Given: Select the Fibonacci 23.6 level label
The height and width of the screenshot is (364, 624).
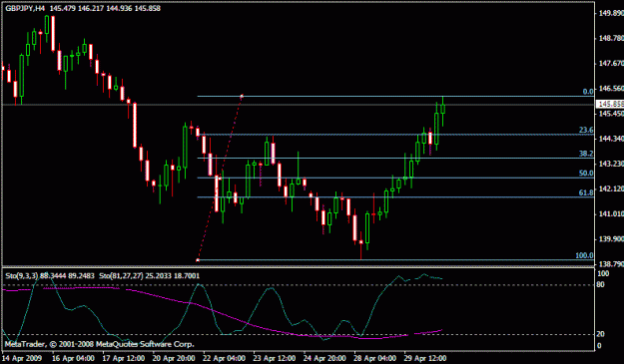Looking at the screenshot, I should click(x=586, y=130).
